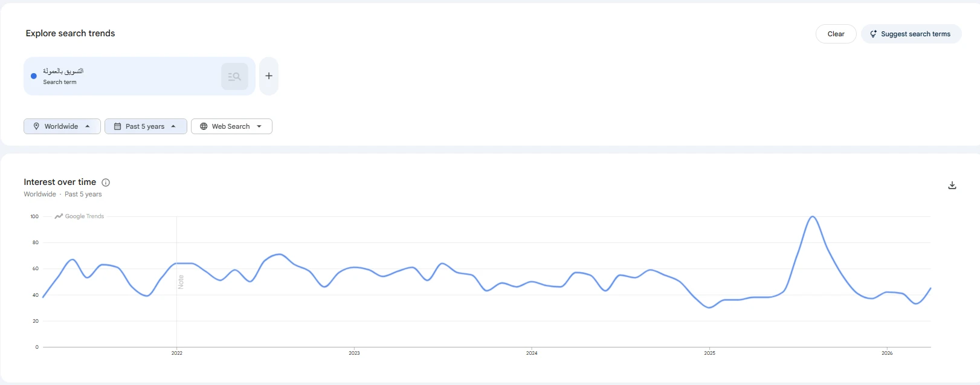
Task: Open the Web Search type dropdown
Action: pyautogui.click(x=231, y=126)
